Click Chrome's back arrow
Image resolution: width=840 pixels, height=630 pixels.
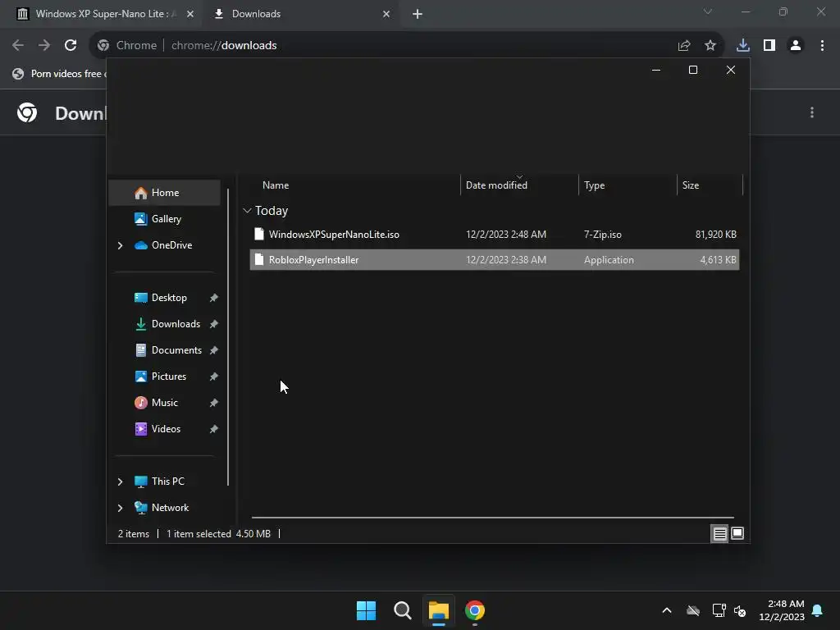[x=18, y=46]
